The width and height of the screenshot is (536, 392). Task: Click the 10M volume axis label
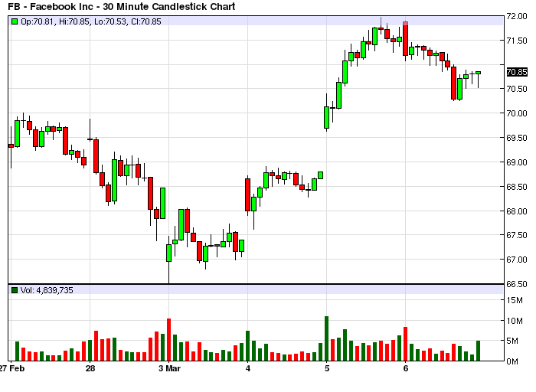click(x=515, y=321)
